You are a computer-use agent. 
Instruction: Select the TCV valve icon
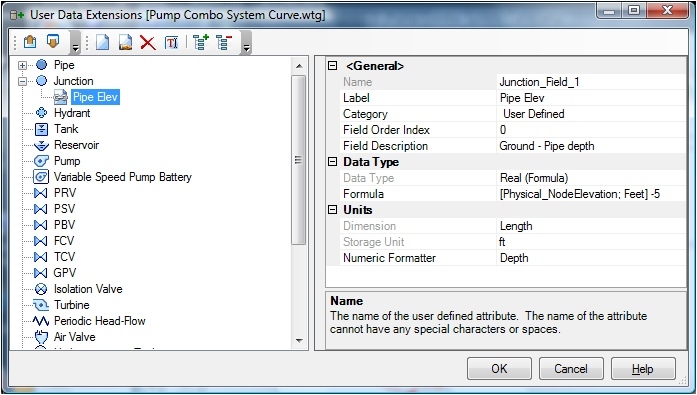[41, 257]
